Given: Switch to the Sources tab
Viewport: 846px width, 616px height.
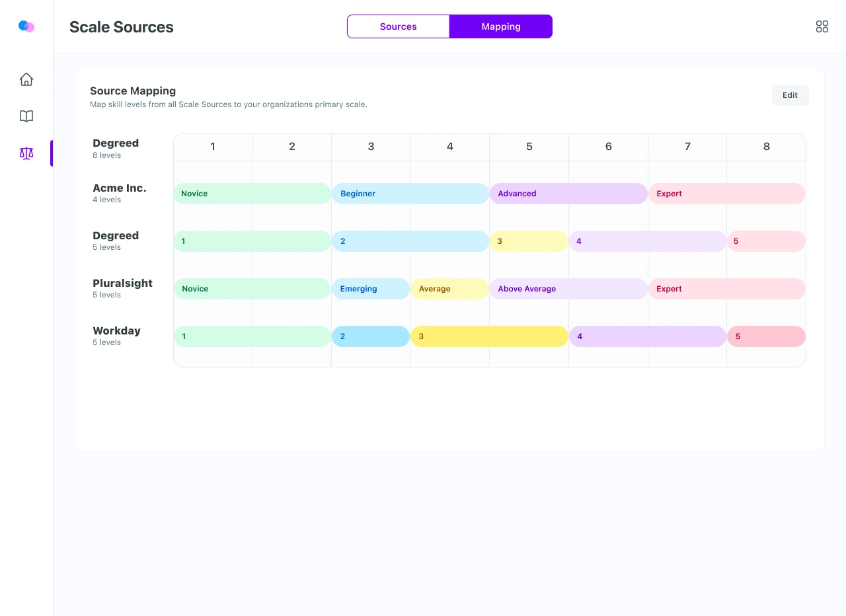Looking at the screenshot, I should click(398, 26).
